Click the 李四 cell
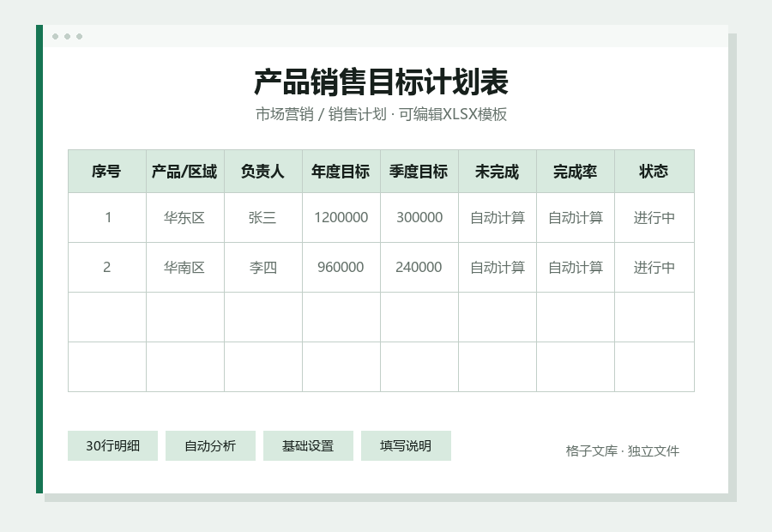This screenshot has height=532, width=772. (263, 268)
